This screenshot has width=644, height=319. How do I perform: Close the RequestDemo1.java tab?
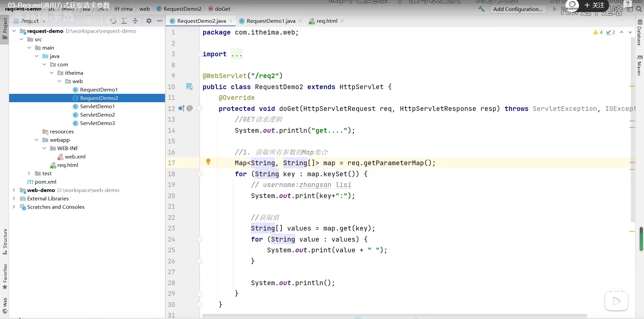coord(300,21)
